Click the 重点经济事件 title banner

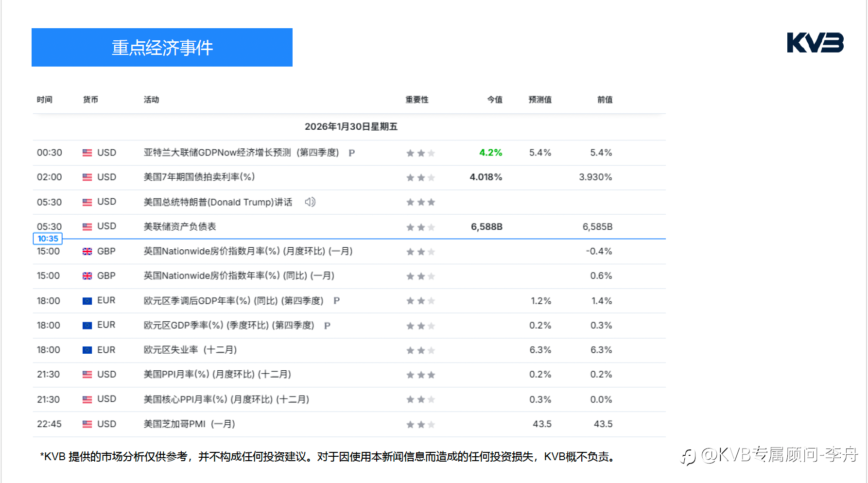pyautogui.click(x=162, y=47)
